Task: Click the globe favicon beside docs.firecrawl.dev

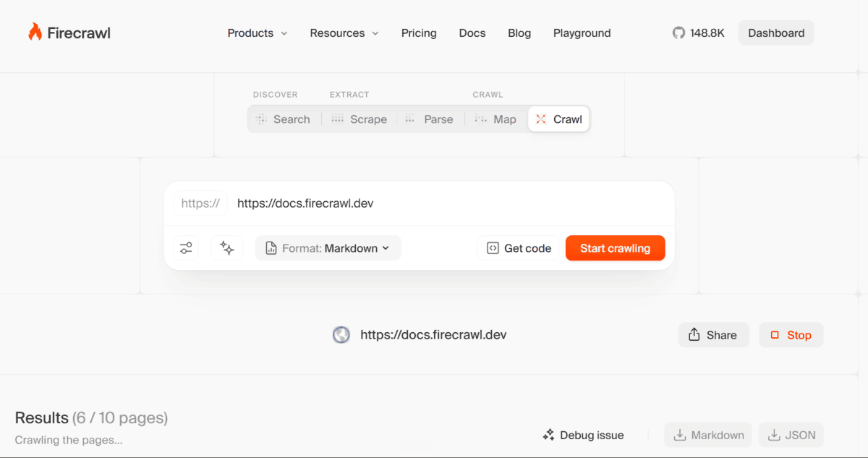Action: coord(341,334)
